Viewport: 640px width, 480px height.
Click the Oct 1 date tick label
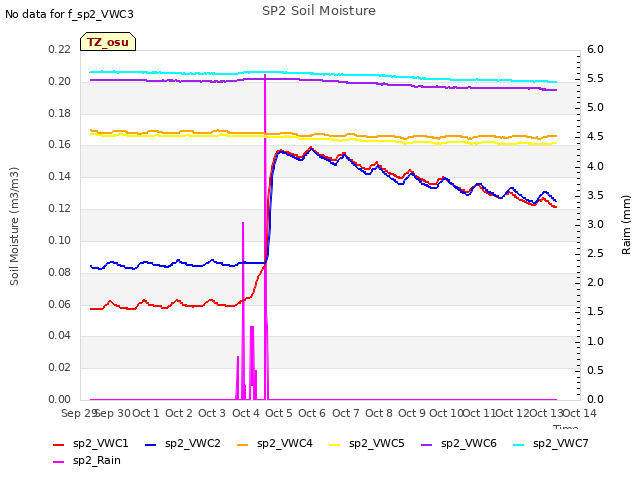point(146,413)
